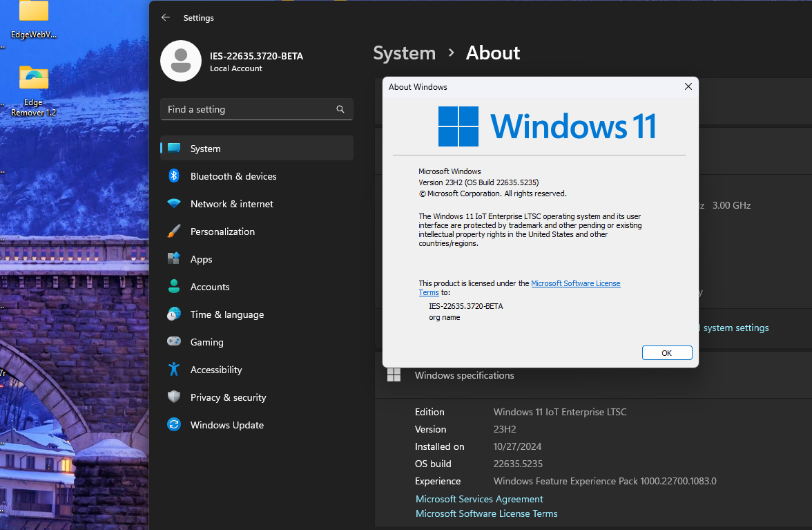Click the Network wifi icon in sidebar
Viewport: 812px width, 530px height.
point(174,204)
